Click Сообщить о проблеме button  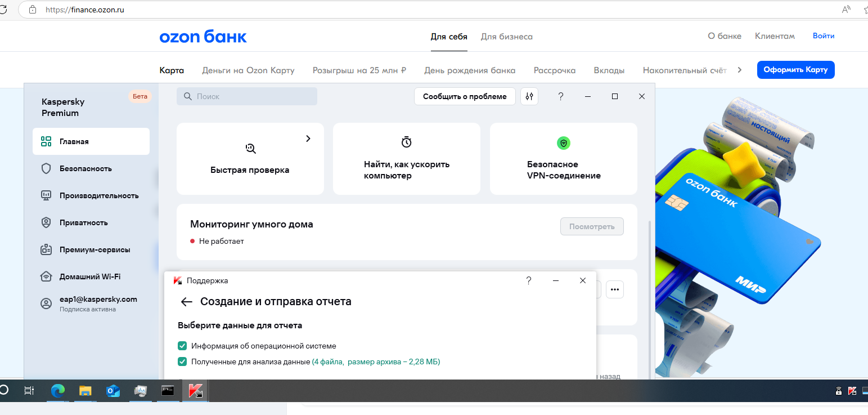click(x=465, y=96)
